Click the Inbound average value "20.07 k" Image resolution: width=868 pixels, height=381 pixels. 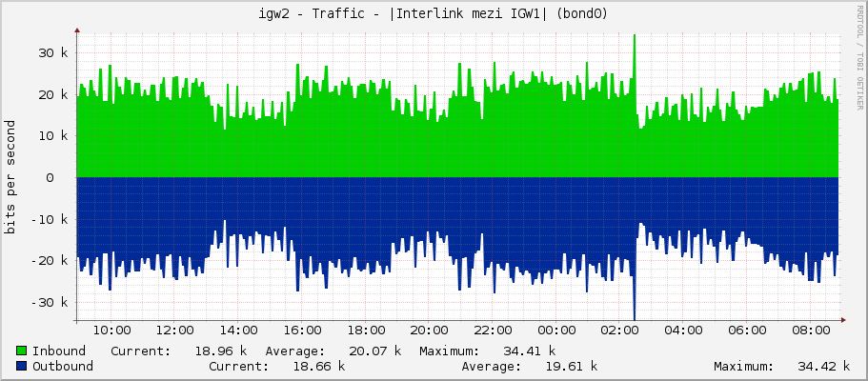tap(375, 351)
